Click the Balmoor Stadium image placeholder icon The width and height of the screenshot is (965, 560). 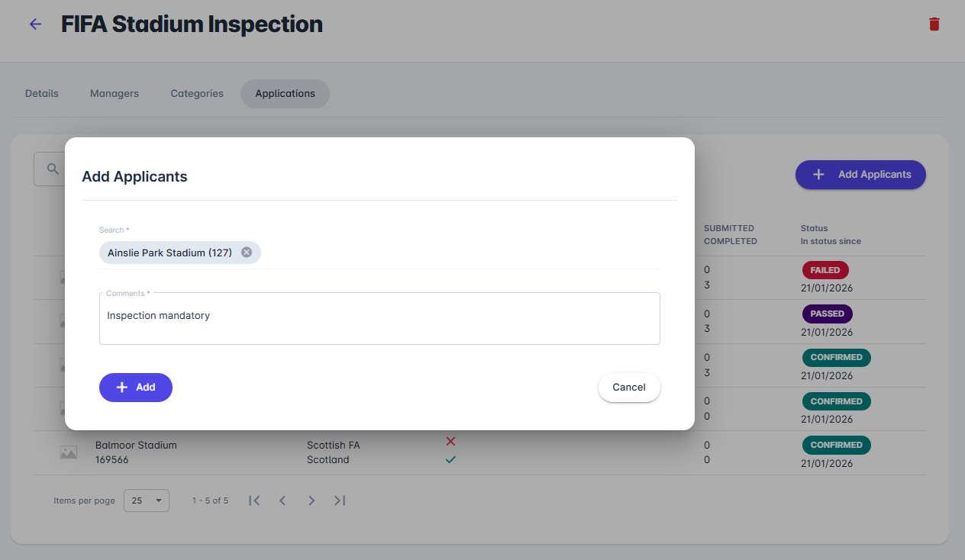[x=69, y=452]
